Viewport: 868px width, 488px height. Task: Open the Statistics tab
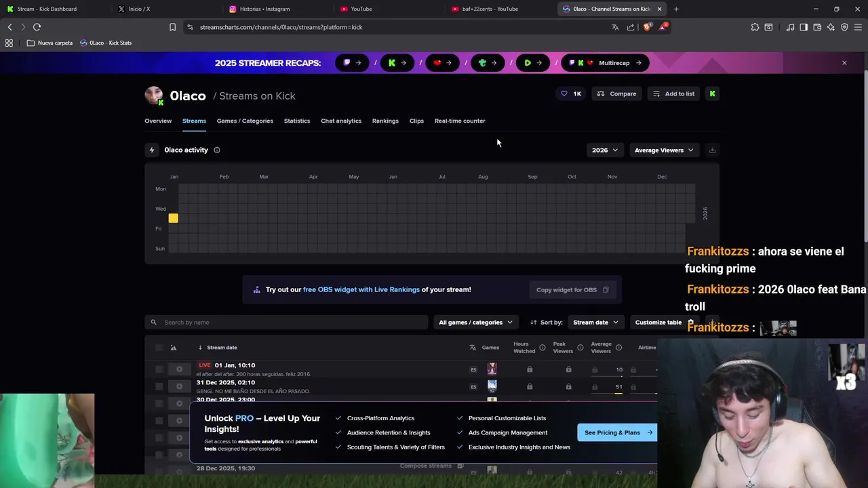click(x=297, y=121)
